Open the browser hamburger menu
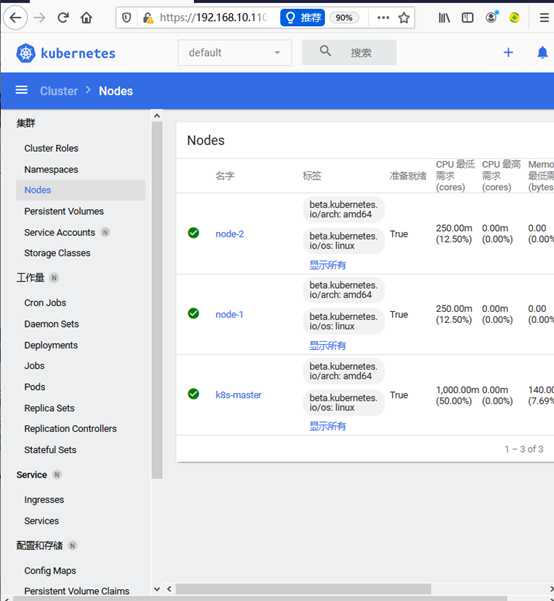This screenshot has height=601, width=554. click(544, 18)
